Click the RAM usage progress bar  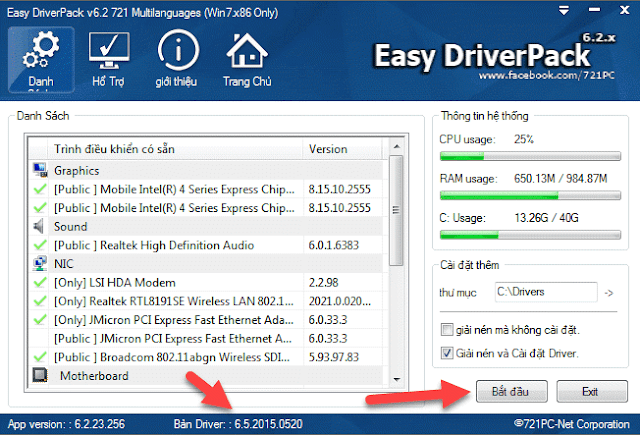click(x=530, y=195)
